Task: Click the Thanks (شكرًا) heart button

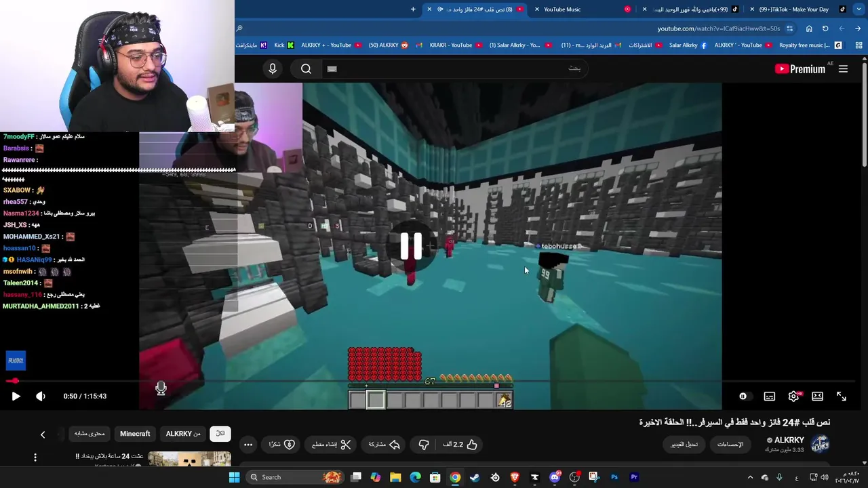Action: tap(282, 445)
